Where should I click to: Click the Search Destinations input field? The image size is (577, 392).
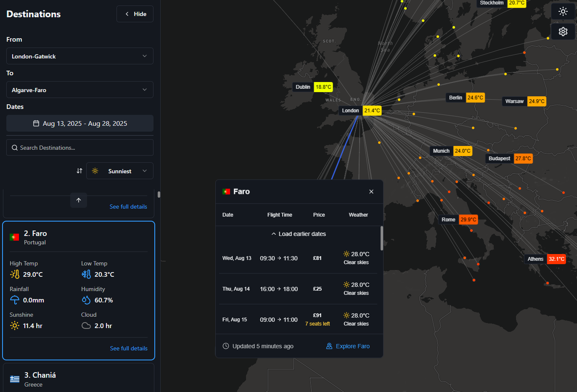[80, 148]
